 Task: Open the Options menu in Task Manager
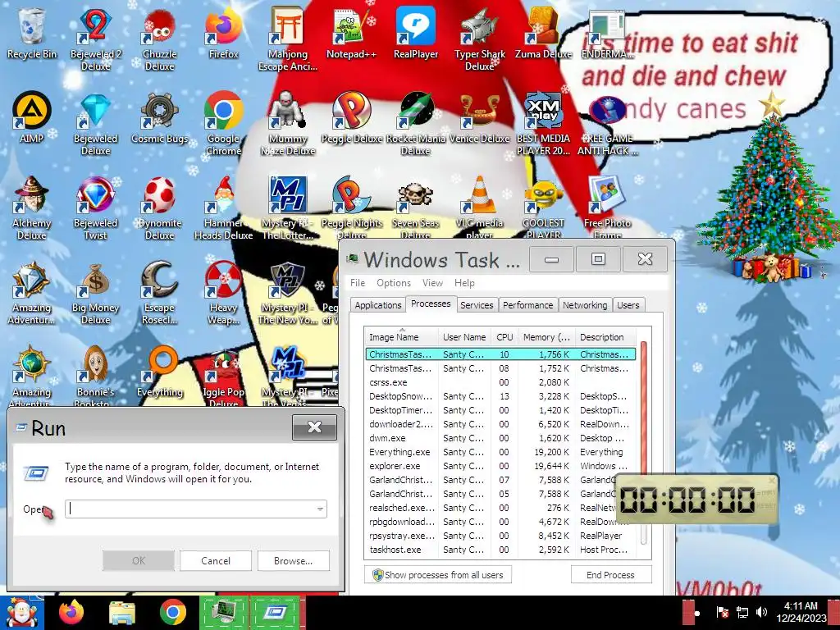393,283
